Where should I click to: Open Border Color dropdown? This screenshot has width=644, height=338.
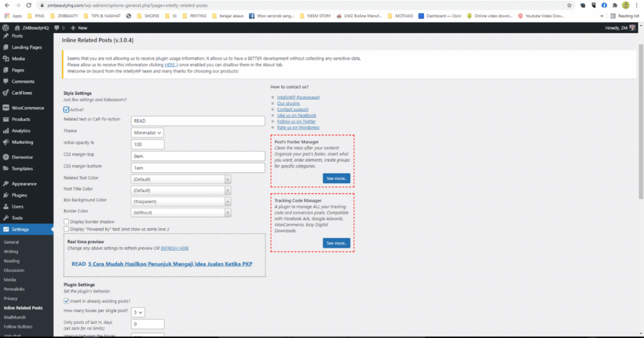(181, 212)
